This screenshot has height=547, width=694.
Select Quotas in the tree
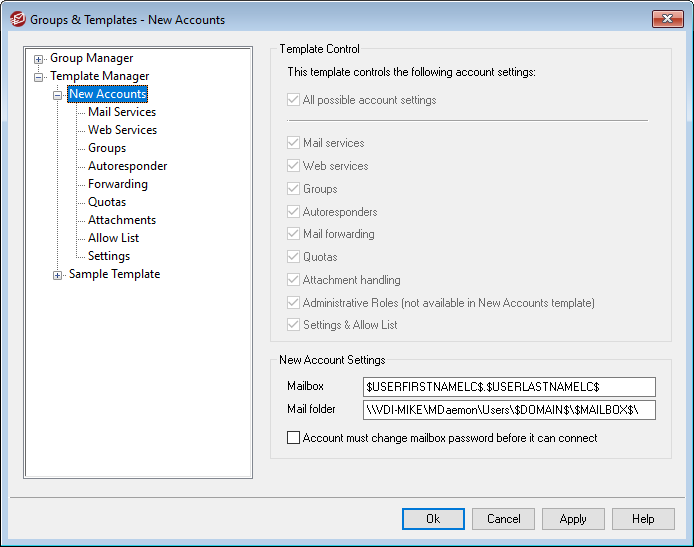pyautogui.click(x=107, y=202)
